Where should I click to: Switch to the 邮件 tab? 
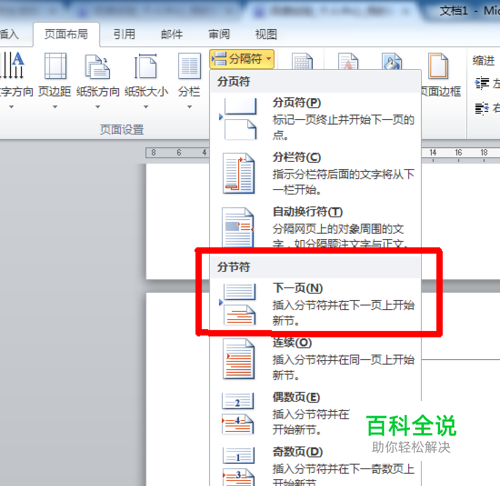point(172,34)
